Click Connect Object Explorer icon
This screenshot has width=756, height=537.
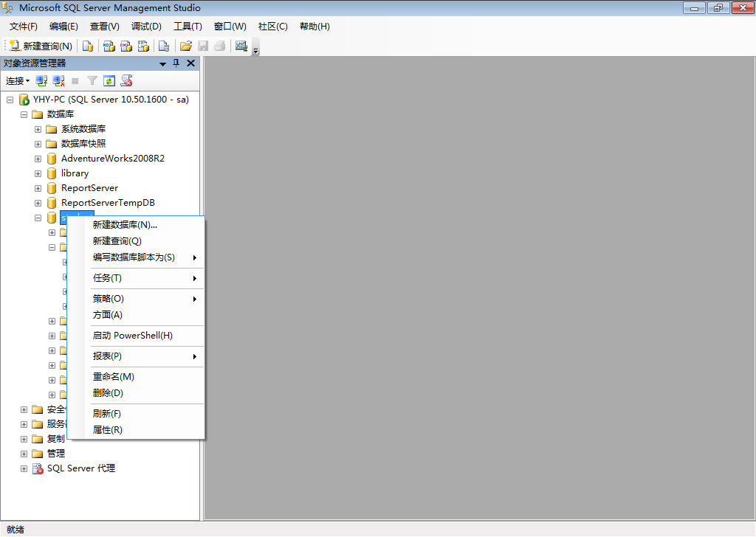click(x=41, y=81)
